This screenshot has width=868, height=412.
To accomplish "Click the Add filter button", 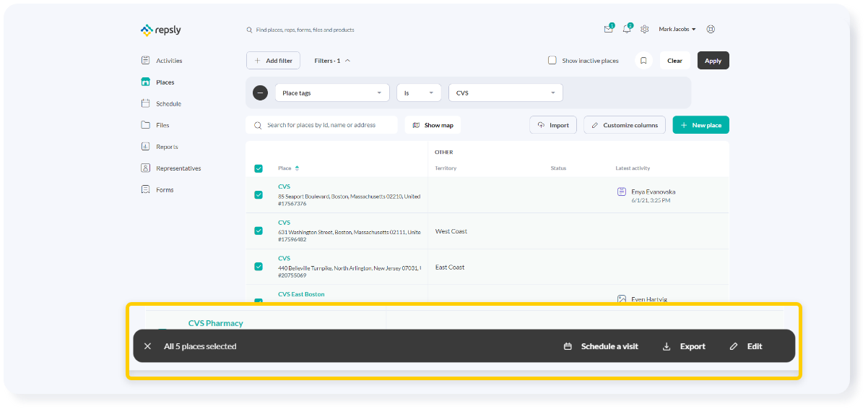I will tap(273, 61).
